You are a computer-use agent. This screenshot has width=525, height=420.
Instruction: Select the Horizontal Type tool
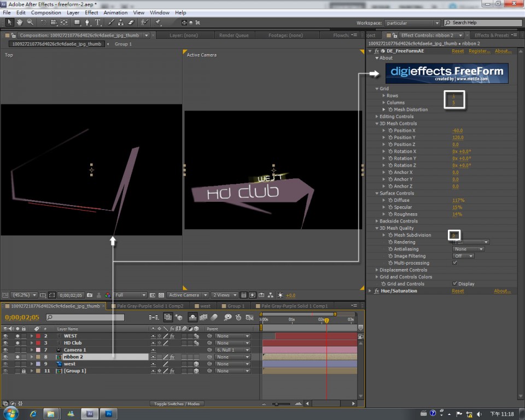coord(98,22)
